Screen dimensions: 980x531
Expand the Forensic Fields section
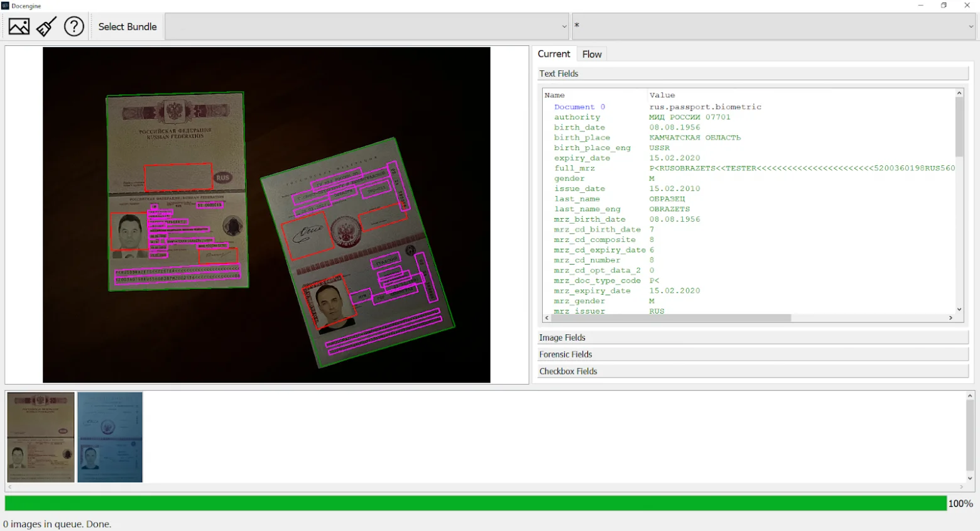pyautogui.click(x=753, y=354)
